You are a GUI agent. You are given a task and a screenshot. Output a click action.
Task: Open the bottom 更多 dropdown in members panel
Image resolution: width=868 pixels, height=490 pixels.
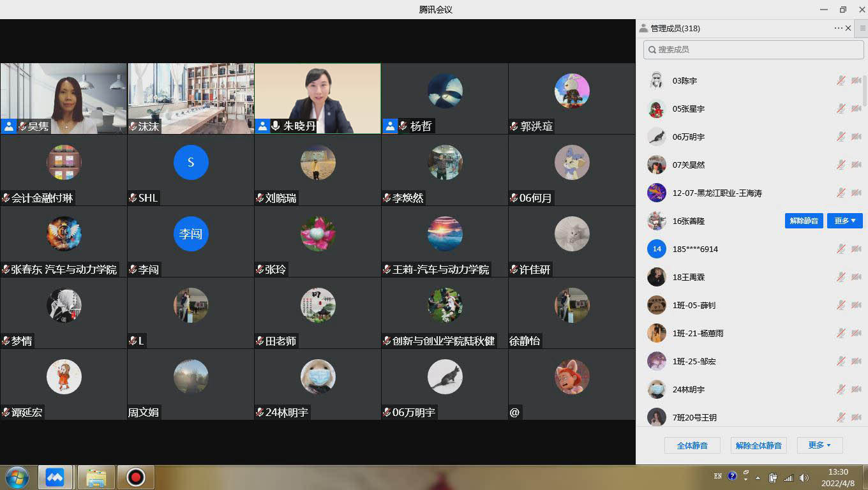pyautogui.click(x=819, y=445)
